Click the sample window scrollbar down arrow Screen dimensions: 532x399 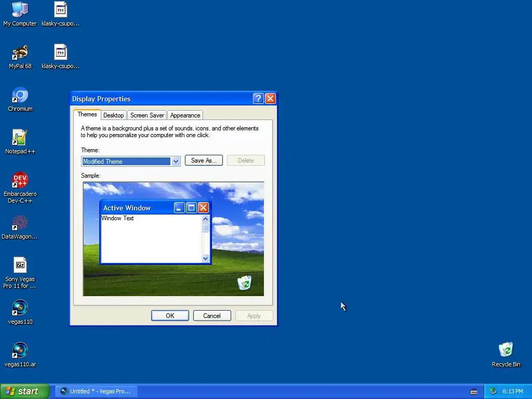click(205, 259)
